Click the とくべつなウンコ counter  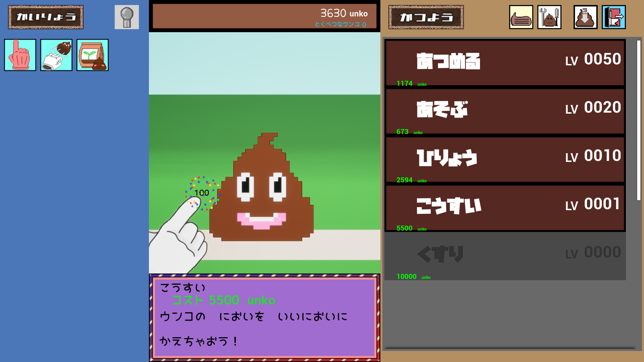click(x=340, y=23)
